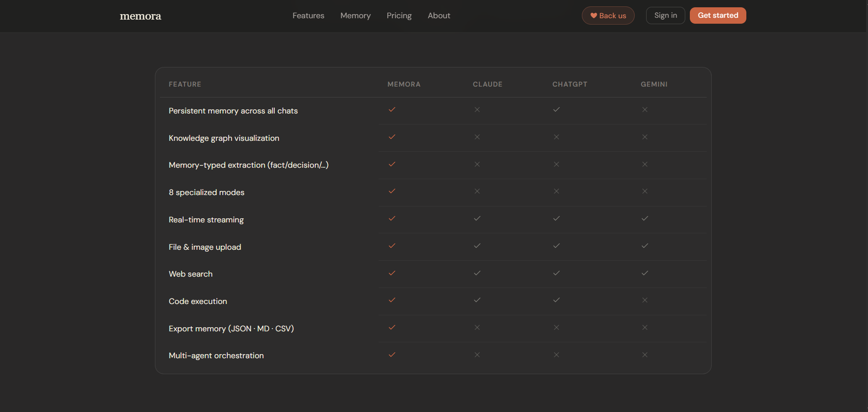Click the memora logo
The height and width of the screenshot is (412, 868).
click(x=140, y=16)
